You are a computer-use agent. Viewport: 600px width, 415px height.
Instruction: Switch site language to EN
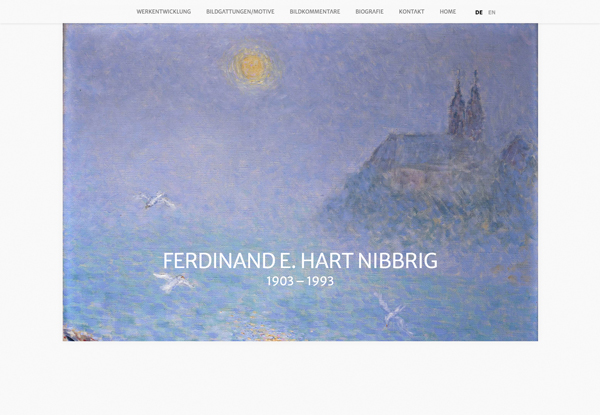pyautogui.click(x=492, y=12)
